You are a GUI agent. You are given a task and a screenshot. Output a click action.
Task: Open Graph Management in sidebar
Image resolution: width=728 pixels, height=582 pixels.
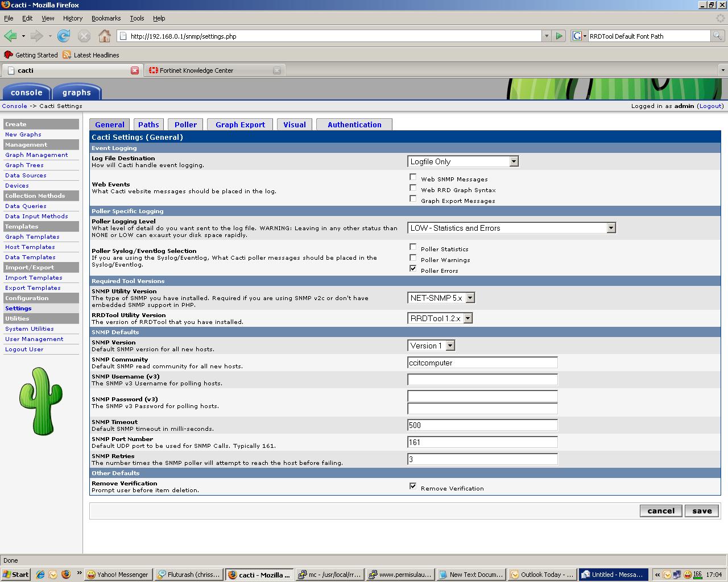(x=36, y=155)
